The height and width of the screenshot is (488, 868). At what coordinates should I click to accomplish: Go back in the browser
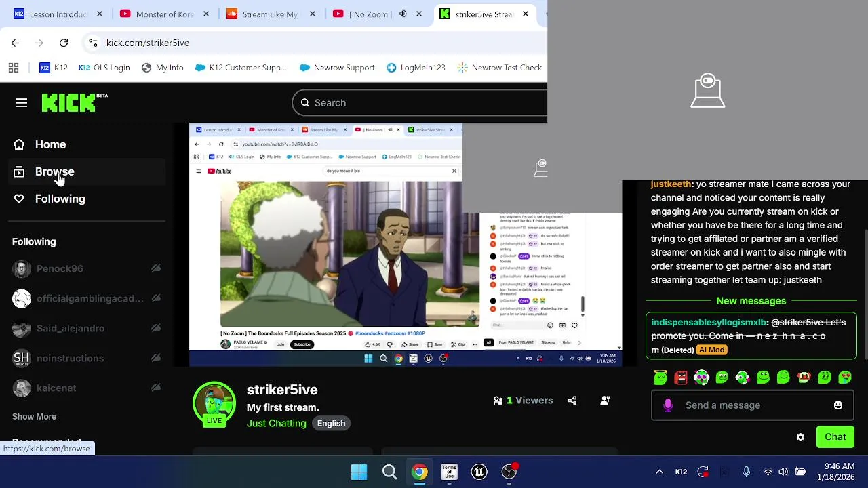tap(15, 43)
